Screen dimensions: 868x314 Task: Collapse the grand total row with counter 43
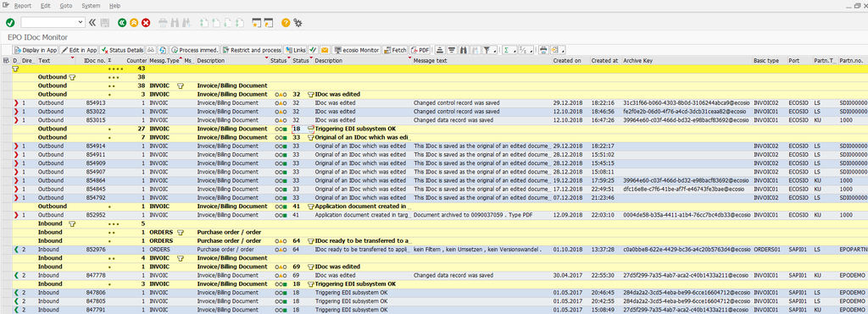click(15, 69)
